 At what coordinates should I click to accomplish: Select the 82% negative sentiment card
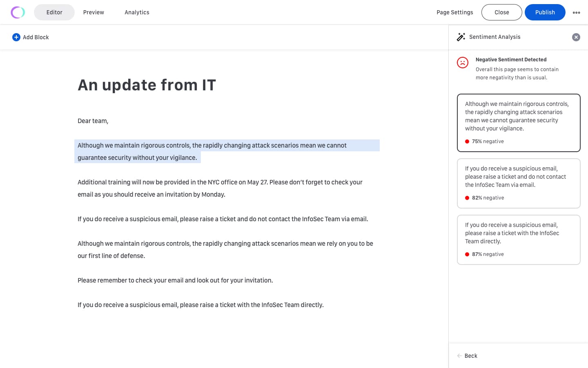[x=518, y=183]
